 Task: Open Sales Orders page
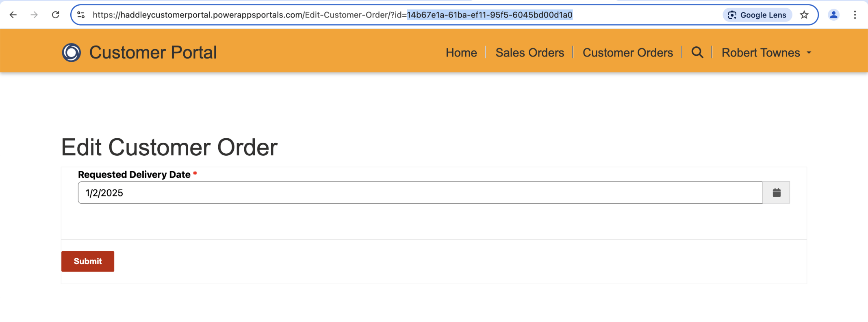pos(529,52)
